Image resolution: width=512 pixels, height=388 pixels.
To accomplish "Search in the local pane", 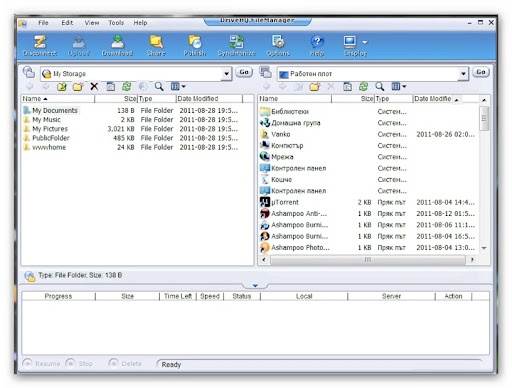I will pyautogui.click(x=380, y=87).
